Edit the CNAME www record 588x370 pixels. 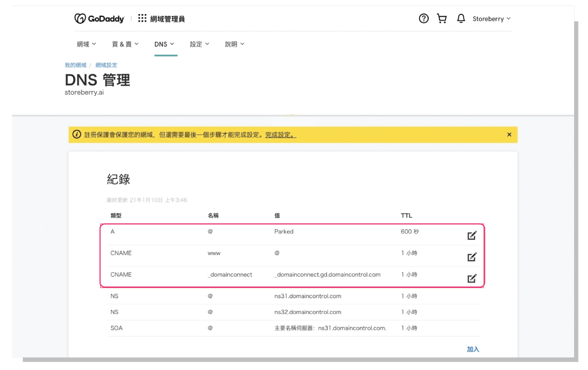click(472, 257)
